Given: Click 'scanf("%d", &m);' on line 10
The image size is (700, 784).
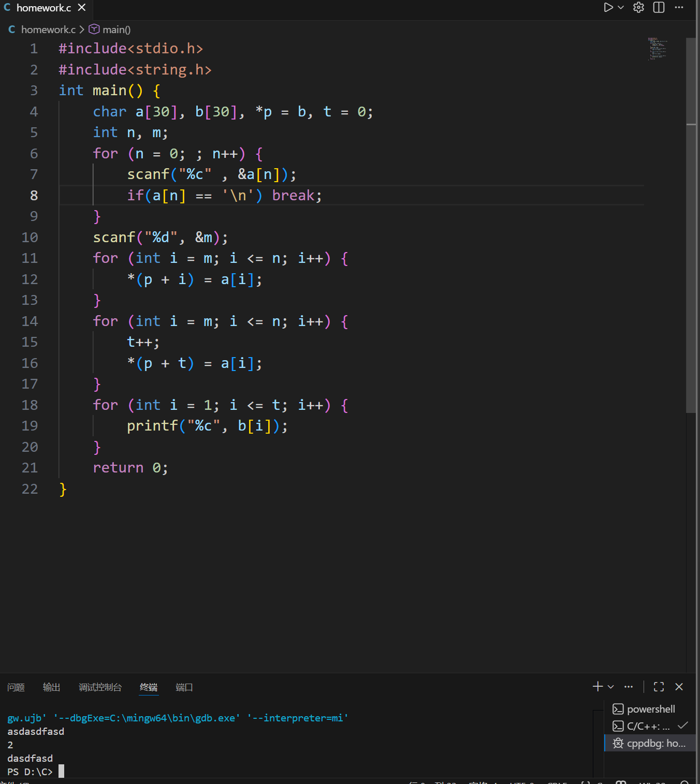Looking at the screenshot, I should coord(160,238).
